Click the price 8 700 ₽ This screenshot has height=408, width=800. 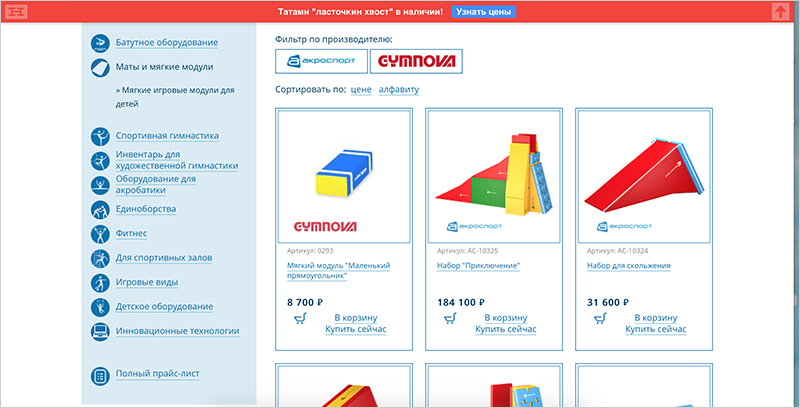pos(305,302)
